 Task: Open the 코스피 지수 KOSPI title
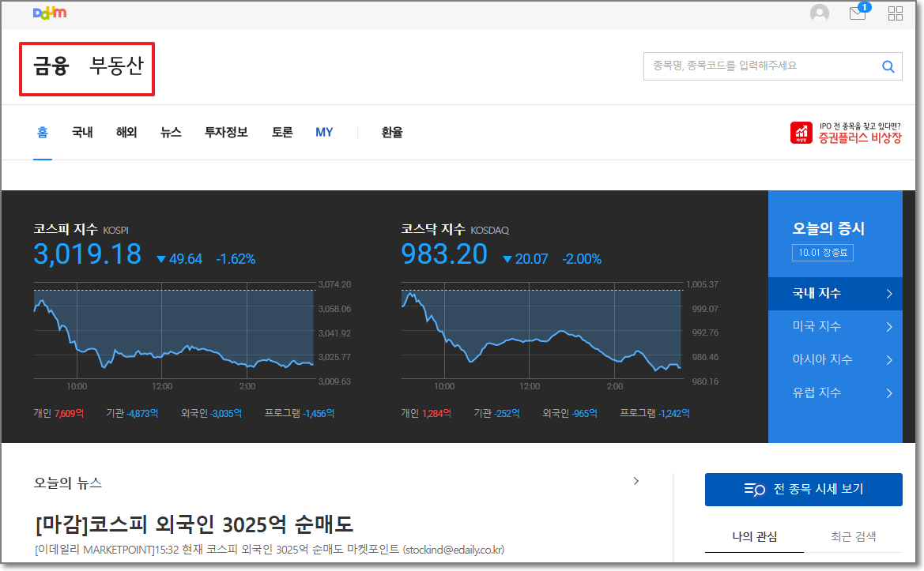pos(81,229)
